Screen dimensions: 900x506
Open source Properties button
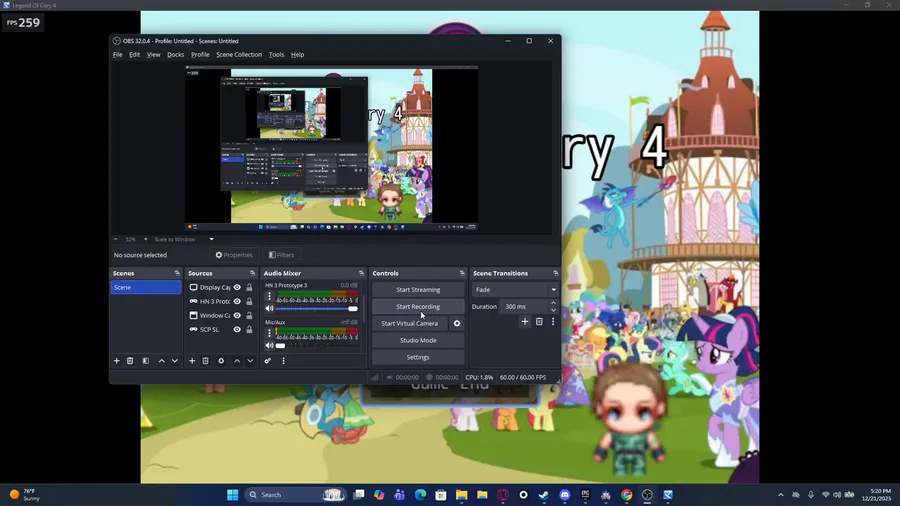click(234, 255)
